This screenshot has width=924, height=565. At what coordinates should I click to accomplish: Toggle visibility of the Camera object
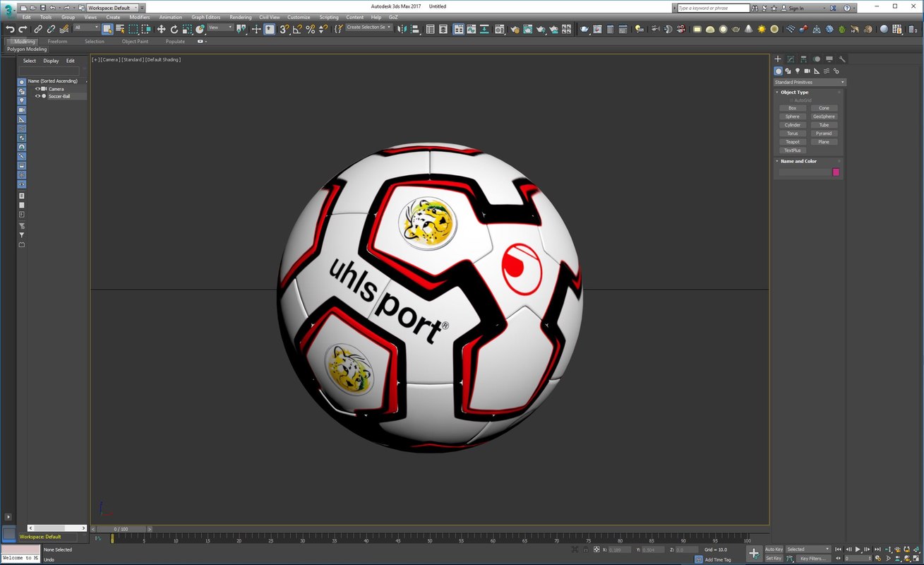pyautogui.click(x=38, y=89)
